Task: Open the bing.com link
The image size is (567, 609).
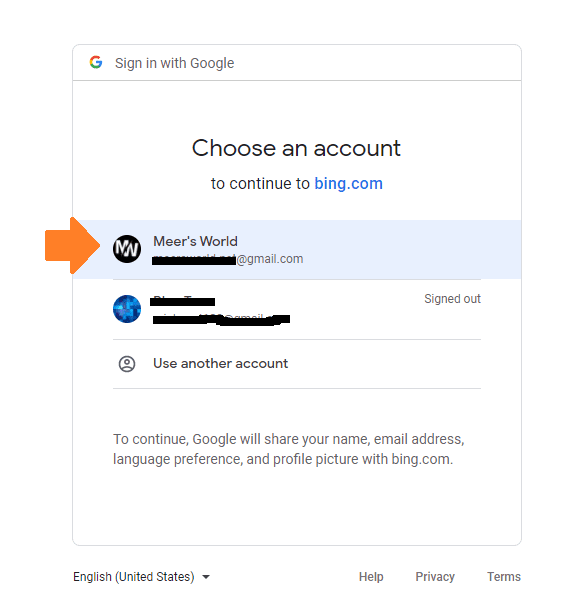Action: [348, 184]
